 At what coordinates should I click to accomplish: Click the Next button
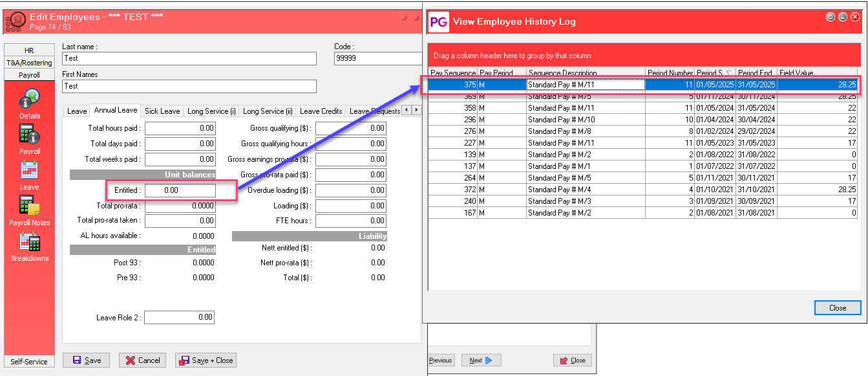coord(481,360)
